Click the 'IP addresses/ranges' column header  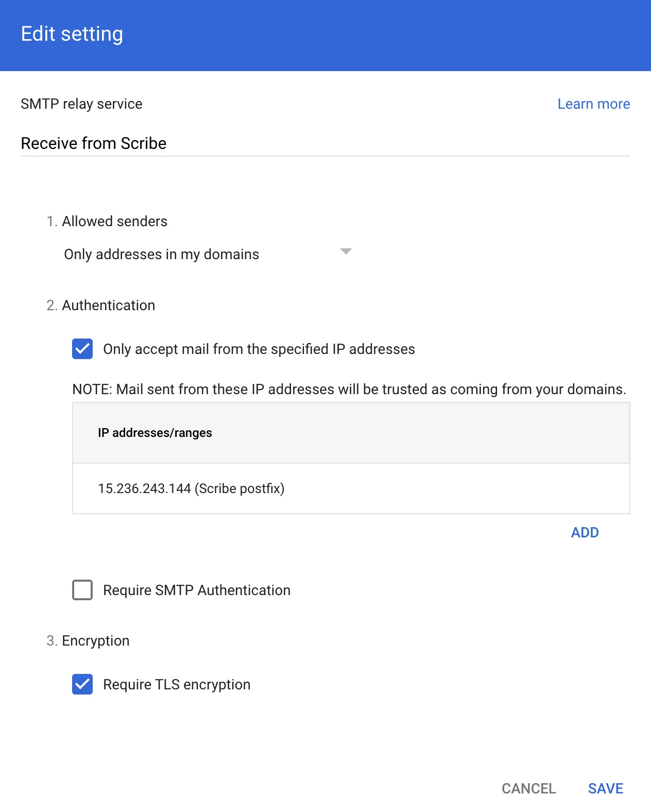[155, 433]
